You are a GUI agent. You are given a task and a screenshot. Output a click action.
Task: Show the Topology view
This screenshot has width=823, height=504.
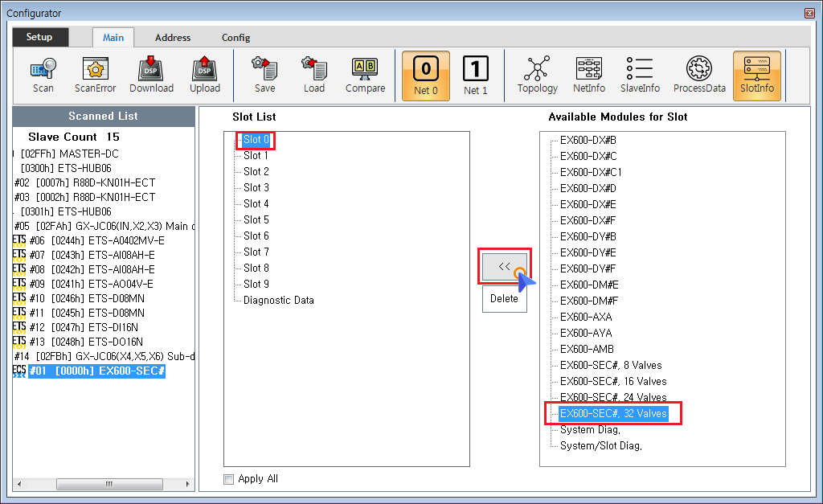point(537,76)
